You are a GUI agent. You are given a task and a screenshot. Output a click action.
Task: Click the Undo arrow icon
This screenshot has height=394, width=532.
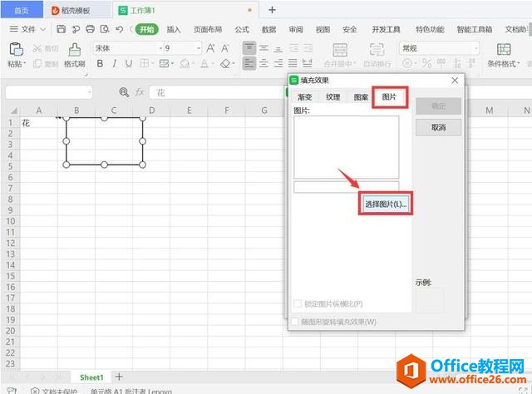(x=119, y=29)
